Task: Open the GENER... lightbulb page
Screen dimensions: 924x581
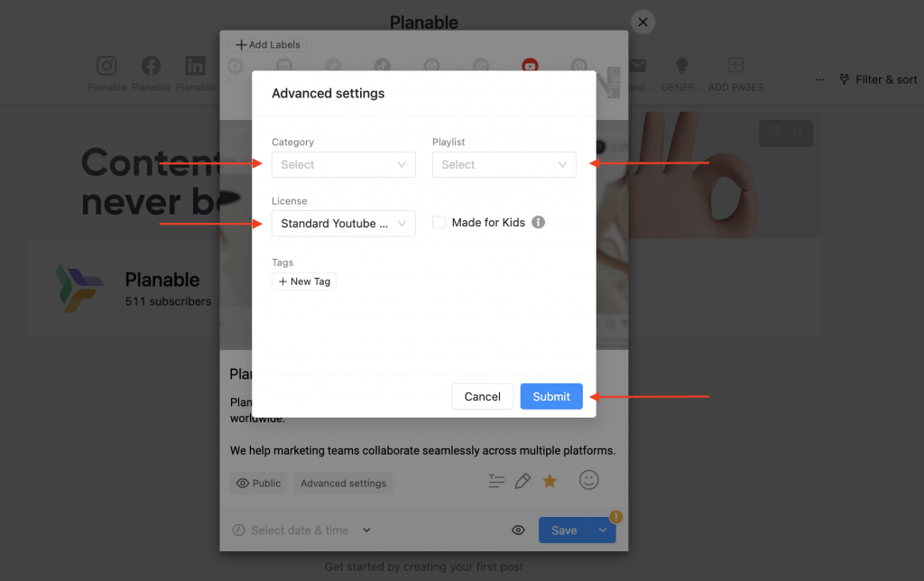Action: pos(682,65)
